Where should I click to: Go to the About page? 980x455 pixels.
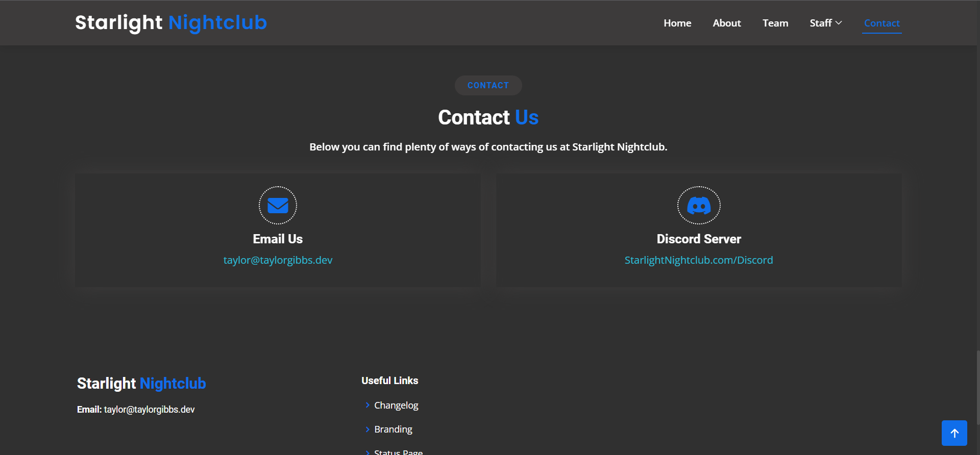(727, 23)
